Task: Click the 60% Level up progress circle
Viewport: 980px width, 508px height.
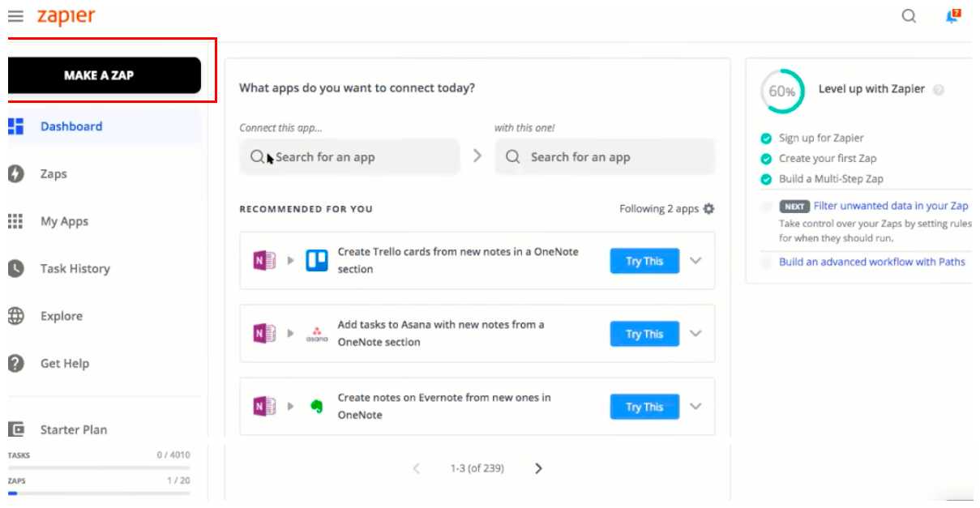Action: click(x=781, y=91)
